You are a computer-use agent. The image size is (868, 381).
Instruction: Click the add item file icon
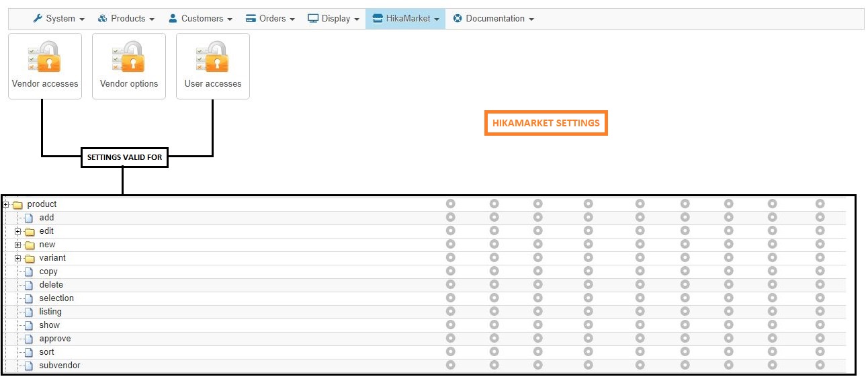click(28, 218)
